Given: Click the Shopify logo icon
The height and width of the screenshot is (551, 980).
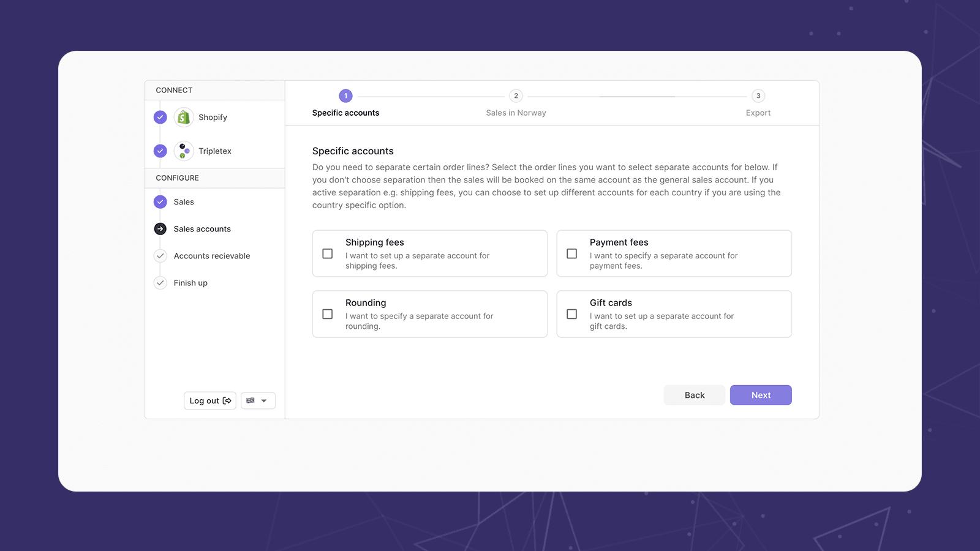Looking at the screenshot, I should 184,118.
